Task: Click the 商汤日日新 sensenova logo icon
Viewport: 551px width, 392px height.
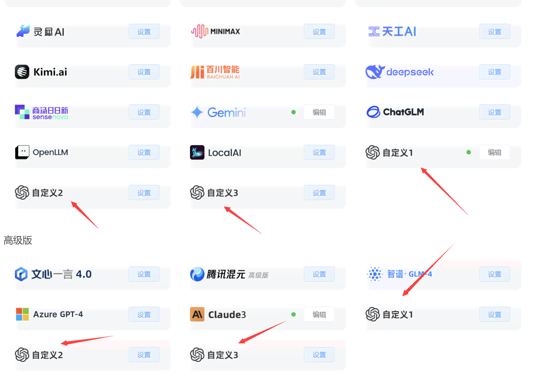Action: [22, 112]
